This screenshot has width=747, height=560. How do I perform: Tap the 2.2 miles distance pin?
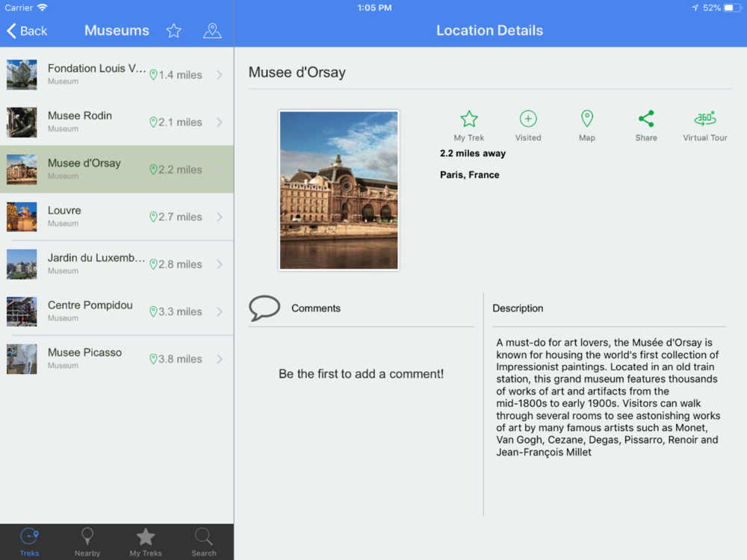coord(153,169)
